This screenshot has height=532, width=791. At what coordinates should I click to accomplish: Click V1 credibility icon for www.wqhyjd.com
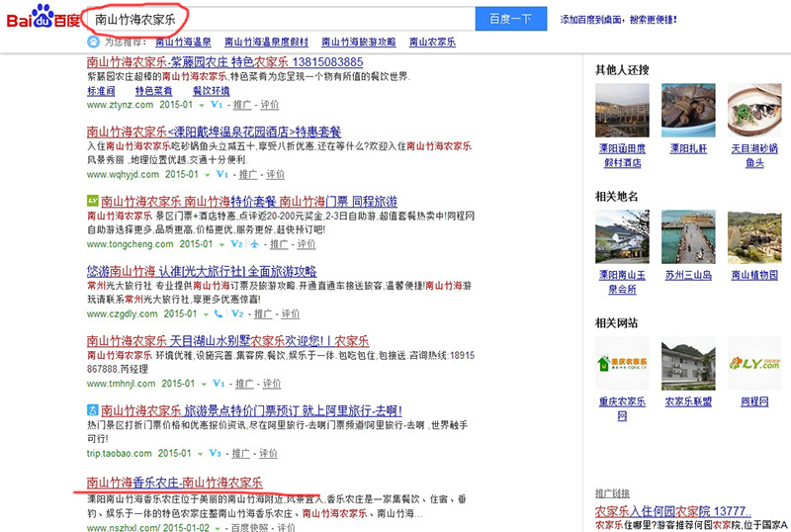coord(221,174)
